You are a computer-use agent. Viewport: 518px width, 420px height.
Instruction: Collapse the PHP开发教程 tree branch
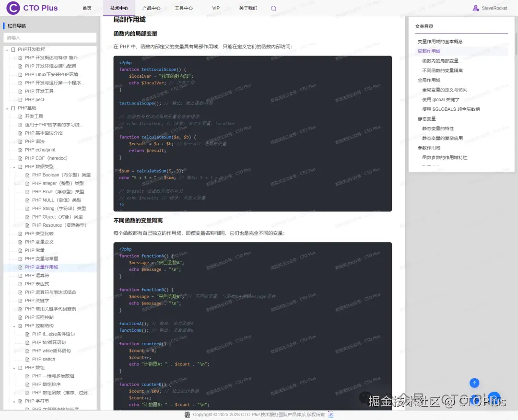(8, 49)
